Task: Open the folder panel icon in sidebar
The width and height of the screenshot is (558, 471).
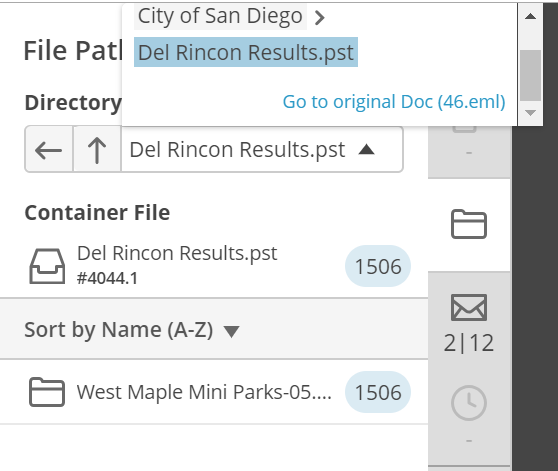Action: click(469, 224)
